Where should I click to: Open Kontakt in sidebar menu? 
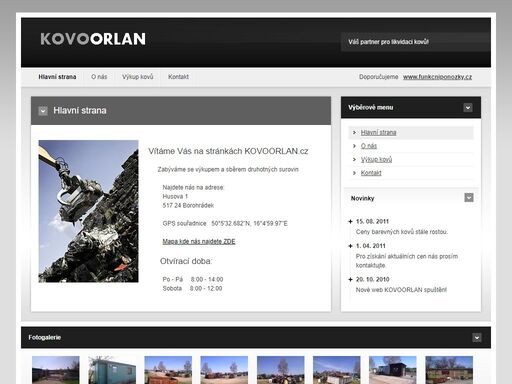[371, 173]
